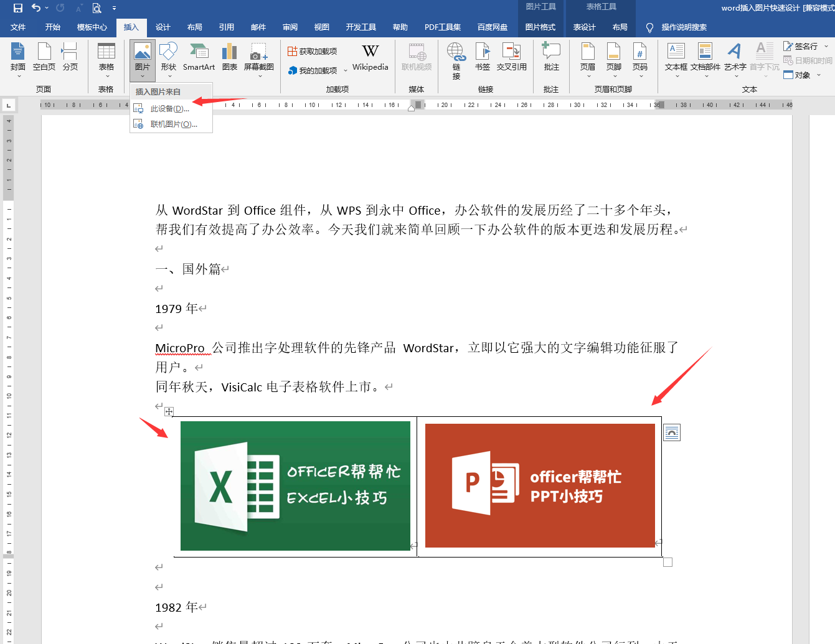The height and width of the screenshot is (644, 835).
Task: Open the customize quick access toolbar dropdown
Action: coord(114,8)
